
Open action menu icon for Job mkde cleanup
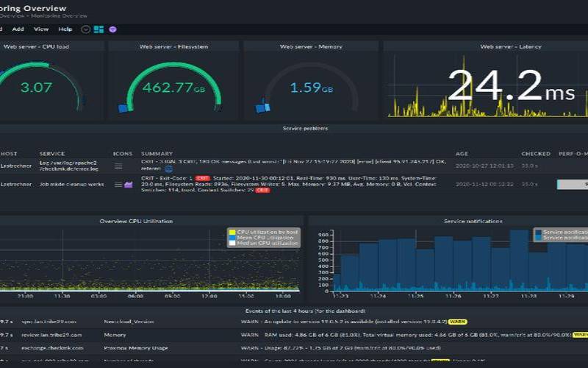coord(118,185)
